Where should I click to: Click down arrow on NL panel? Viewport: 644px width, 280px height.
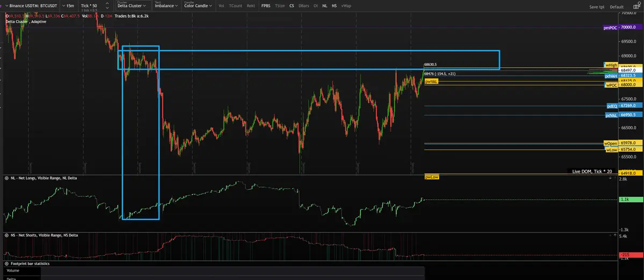pyautogui.click(x=610, y=178)
